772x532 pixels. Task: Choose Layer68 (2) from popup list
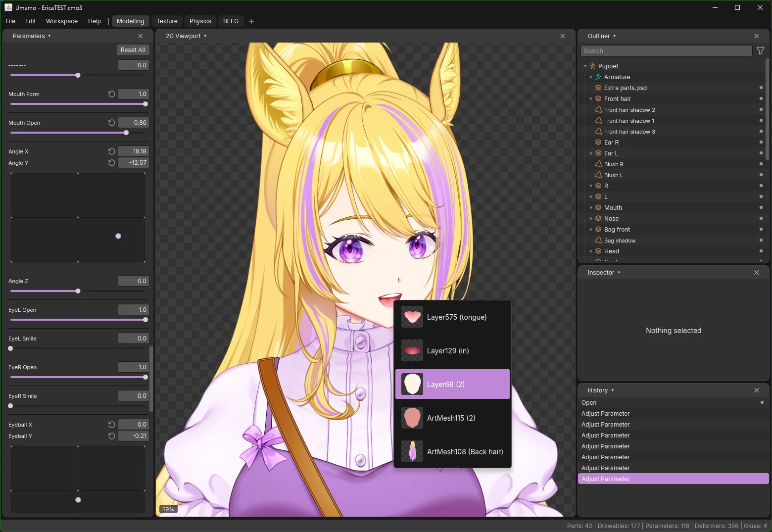(452, 384)
